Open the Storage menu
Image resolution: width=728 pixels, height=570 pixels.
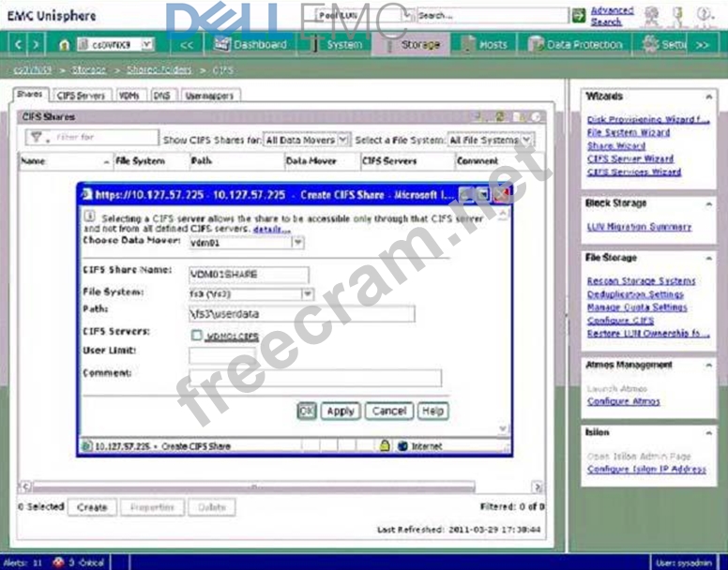411,44
